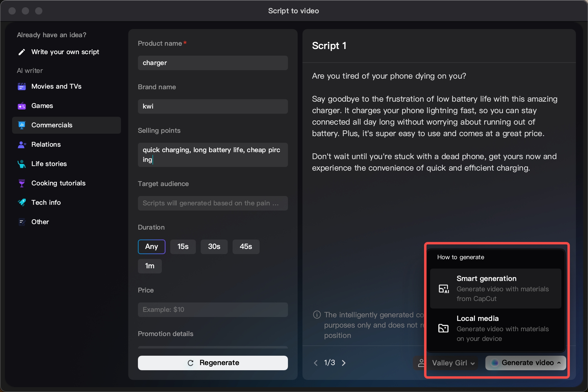Open the Write your own script option
Viewport: 588px width, 392px height.
67,52
